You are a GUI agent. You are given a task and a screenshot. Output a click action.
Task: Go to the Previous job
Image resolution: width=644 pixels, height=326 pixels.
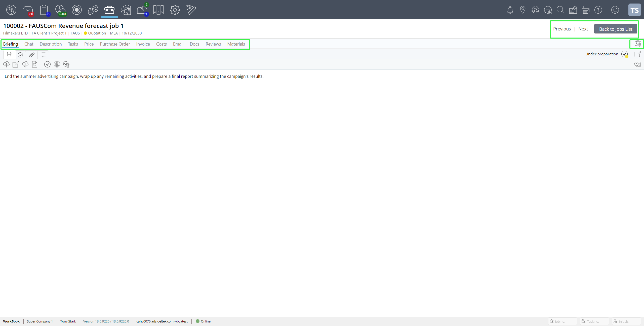point(562,29)
